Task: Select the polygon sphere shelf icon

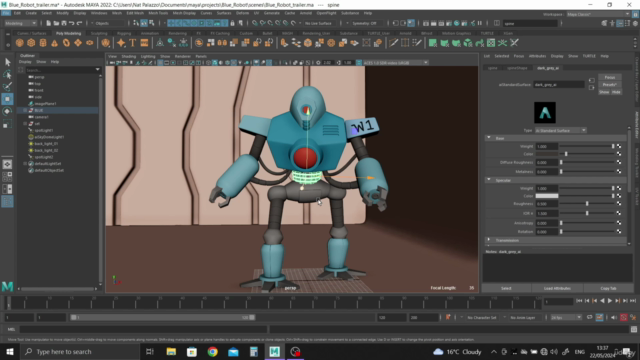Action: click(x=19, y=43)
